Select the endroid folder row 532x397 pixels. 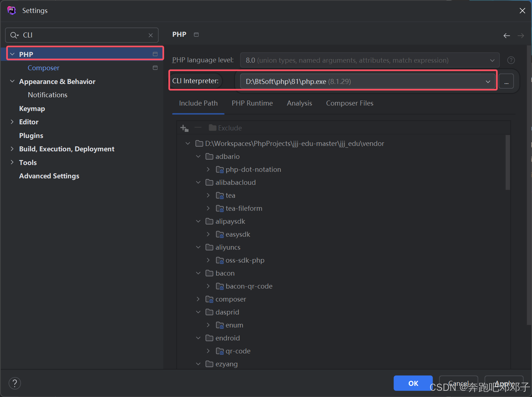[x=227, y=338]
